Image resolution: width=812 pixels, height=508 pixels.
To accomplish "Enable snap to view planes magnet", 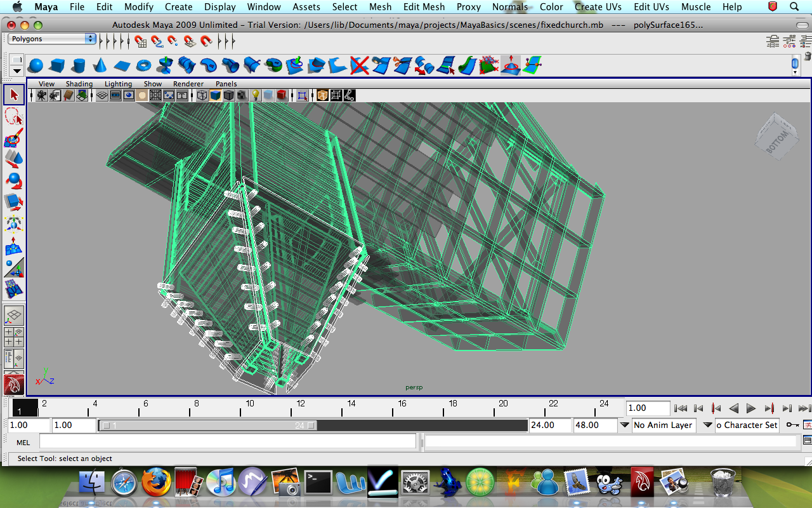I will [x=189, y=42].
